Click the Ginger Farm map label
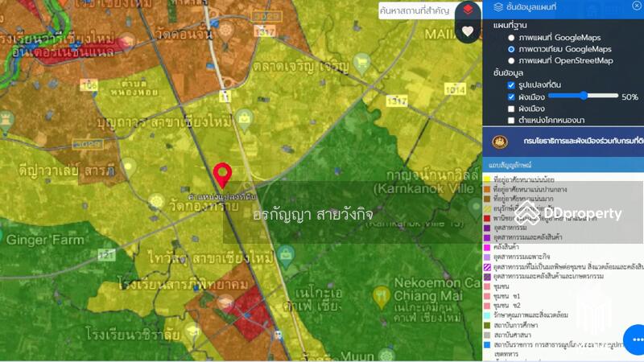Viewport: 644px width, 362px height. pos(45,240)
